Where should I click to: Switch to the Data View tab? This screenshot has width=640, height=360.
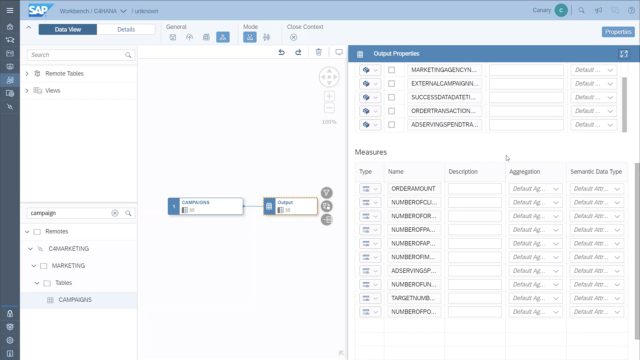click(68, 29)
